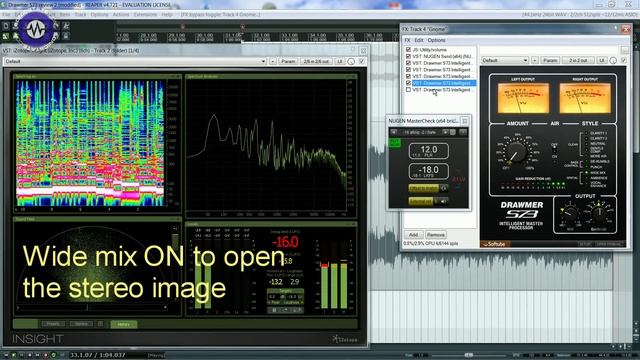
Task: Open the 2/6 in 2/6 out pin connector
Action: (316, 61)
